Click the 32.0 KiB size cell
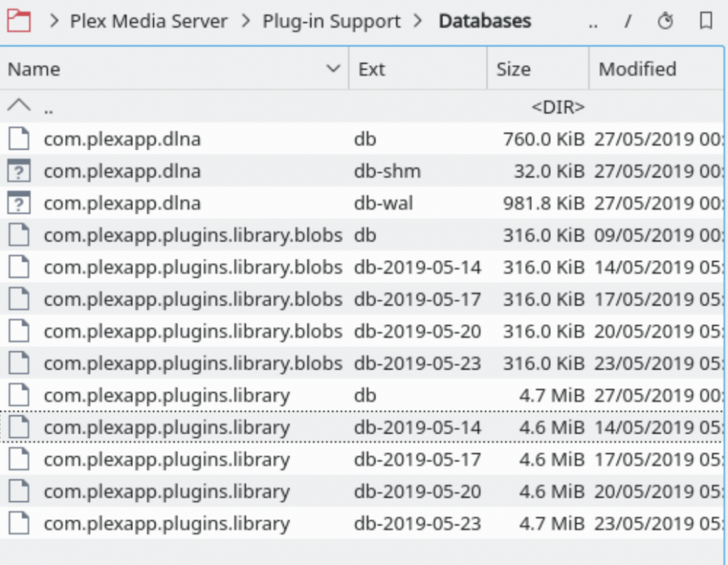728x565 pixels. click(550, 171)
